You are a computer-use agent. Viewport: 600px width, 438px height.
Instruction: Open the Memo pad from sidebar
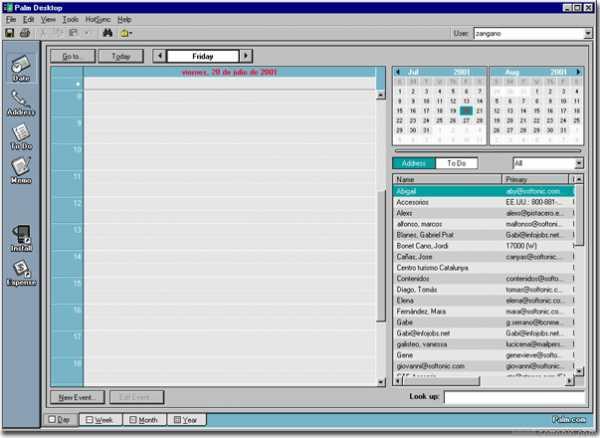[21, 171]
